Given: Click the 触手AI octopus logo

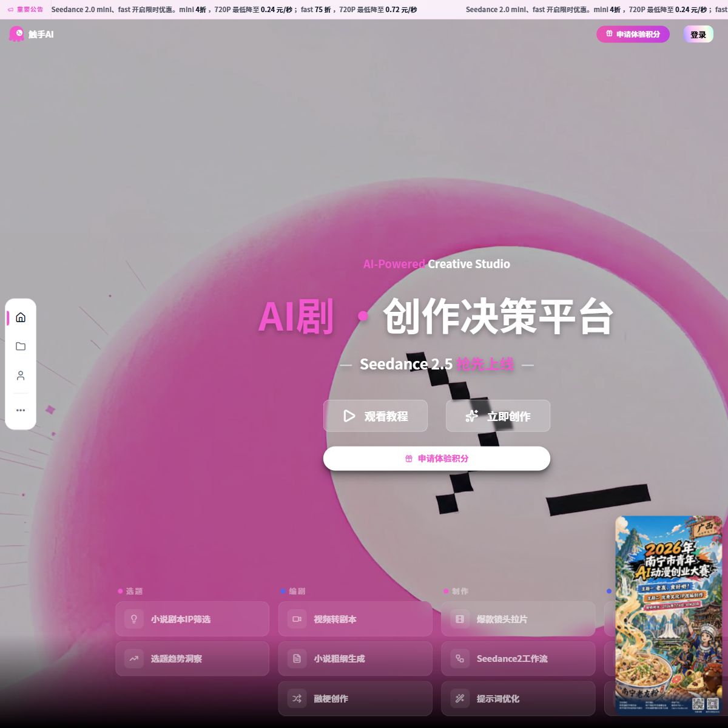Looking at the screenshot, I should pos(16,34).
